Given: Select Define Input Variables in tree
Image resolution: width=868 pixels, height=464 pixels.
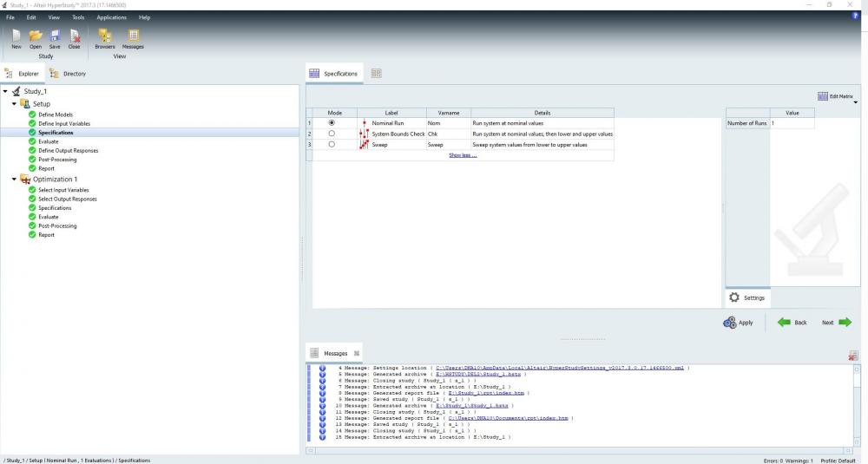Looking at the screenshot, I should [x=64, y=123].
